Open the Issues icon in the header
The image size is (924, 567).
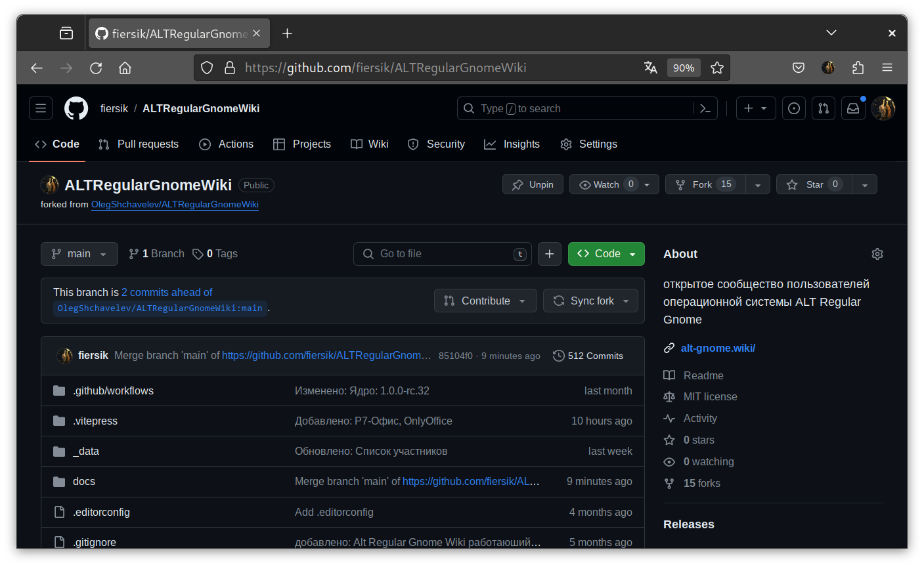click(794, 108)
